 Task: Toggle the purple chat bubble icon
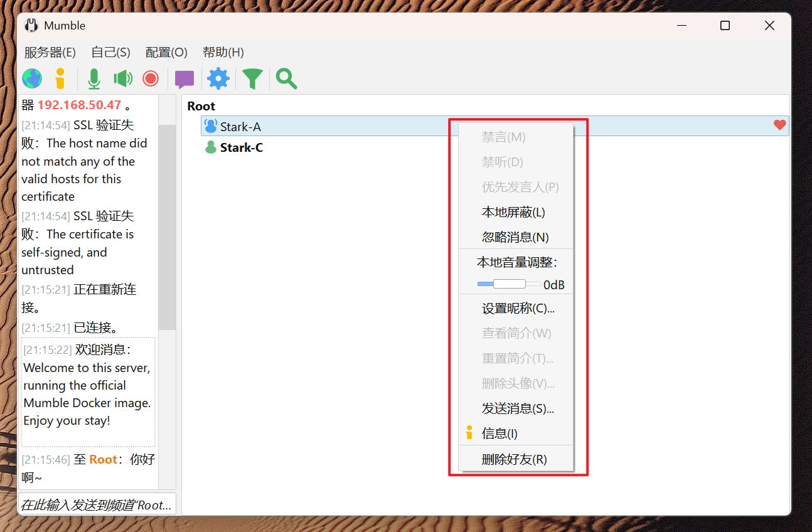[184, 79]
